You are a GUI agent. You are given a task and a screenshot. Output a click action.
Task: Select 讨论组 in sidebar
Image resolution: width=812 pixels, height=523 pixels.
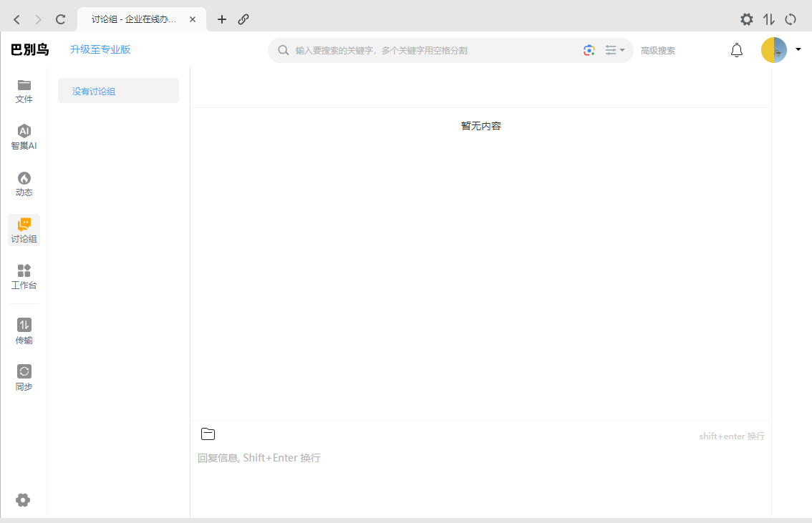24,230
